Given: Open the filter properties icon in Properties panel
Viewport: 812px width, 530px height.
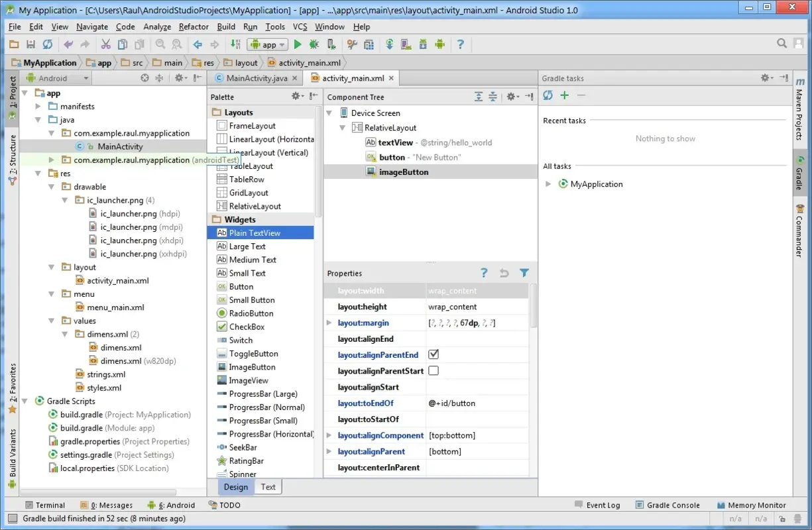Looking at the screenshot, I should (x=524, y=273).
